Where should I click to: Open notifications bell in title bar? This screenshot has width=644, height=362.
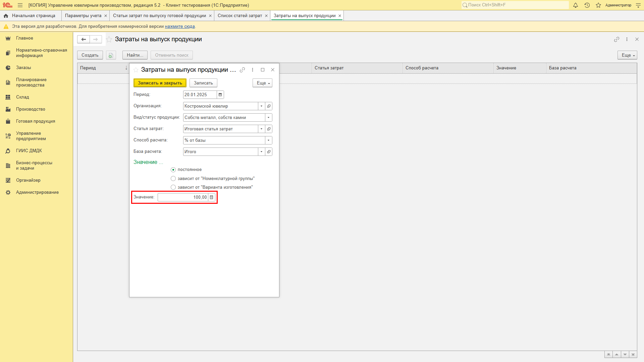pos(576,5)
